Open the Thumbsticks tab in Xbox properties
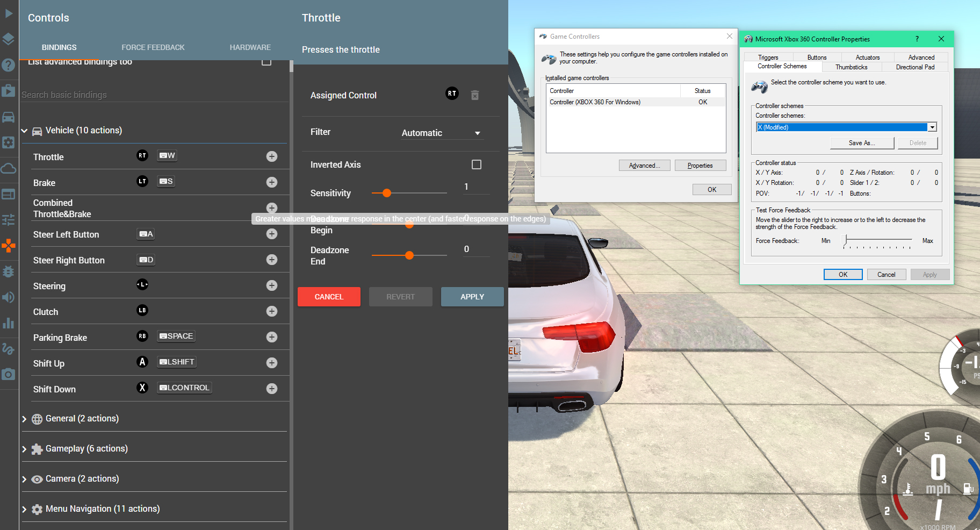The width and height of the screenshot is (980, 530). (x=852, y=67)
